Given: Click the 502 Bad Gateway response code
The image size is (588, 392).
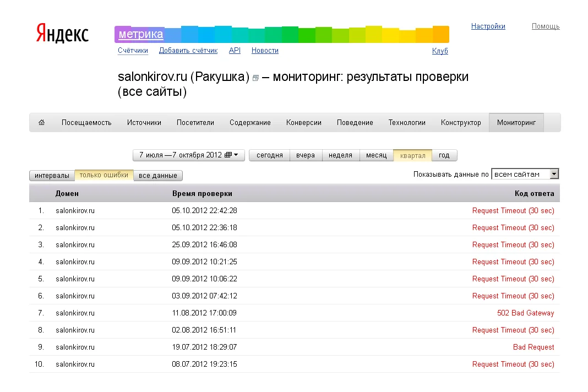Looking at the screenshot, I should pos(525,313).
